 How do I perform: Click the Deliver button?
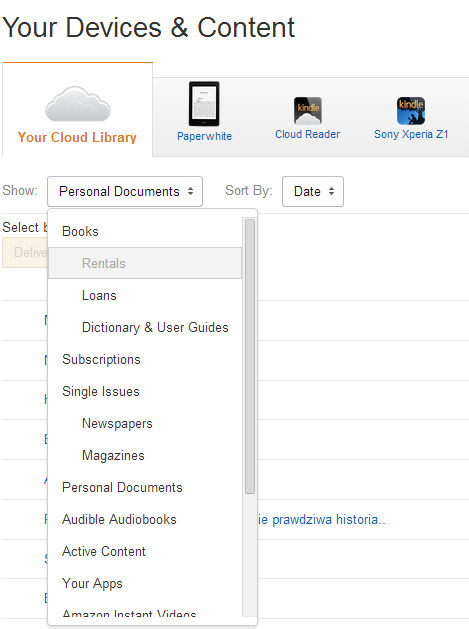[x=25, y=252]
